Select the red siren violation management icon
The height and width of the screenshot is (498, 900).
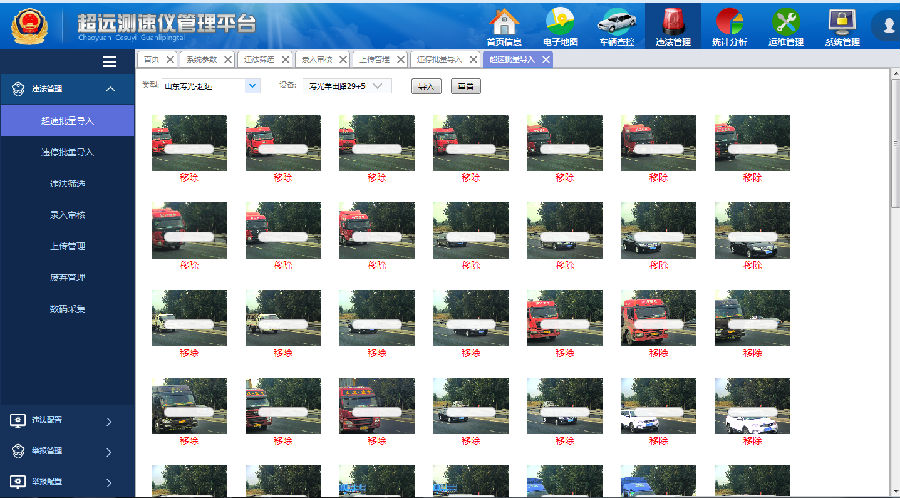point(673,22)
